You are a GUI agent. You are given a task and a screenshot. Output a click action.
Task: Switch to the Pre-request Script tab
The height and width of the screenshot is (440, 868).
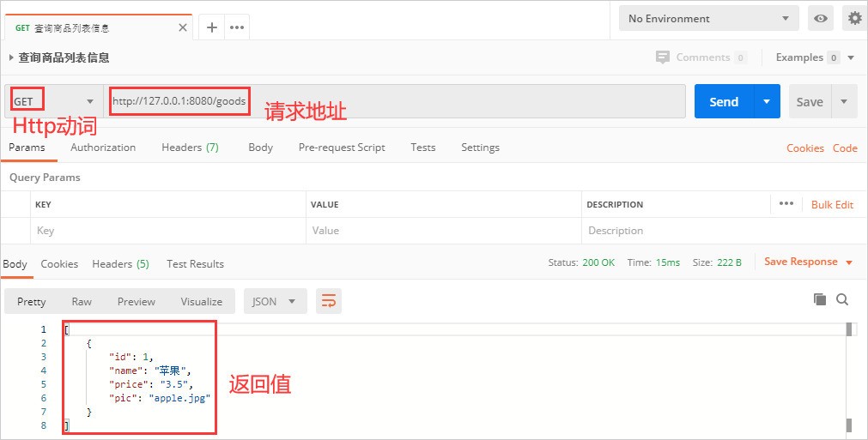click(x=342, y=148)
